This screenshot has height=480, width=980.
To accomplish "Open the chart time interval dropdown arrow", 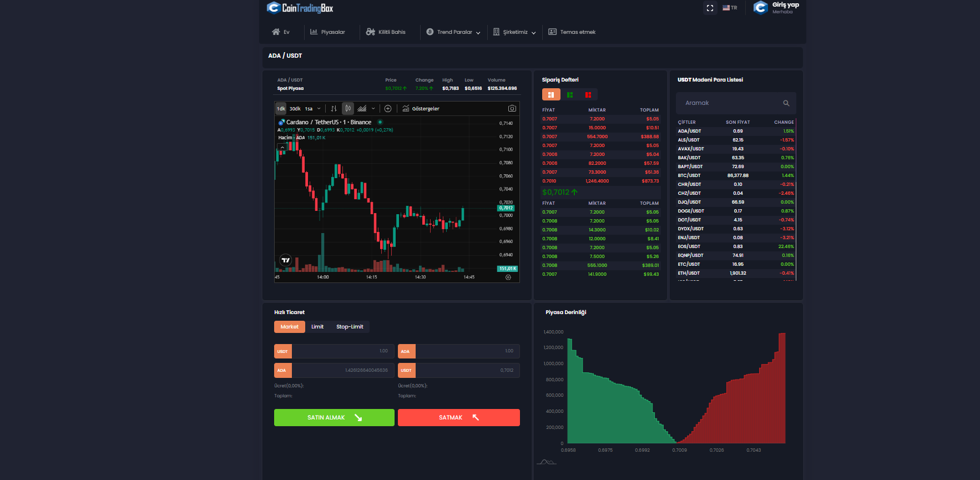I will tap(319, 109).
